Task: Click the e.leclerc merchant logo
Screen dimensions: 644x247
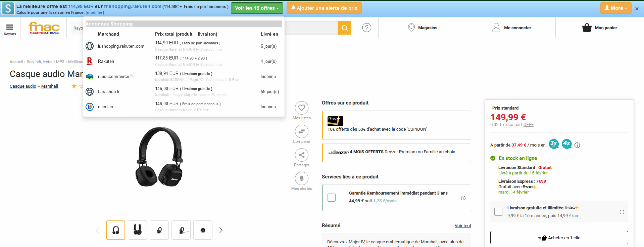Action: tap(90, 107)
